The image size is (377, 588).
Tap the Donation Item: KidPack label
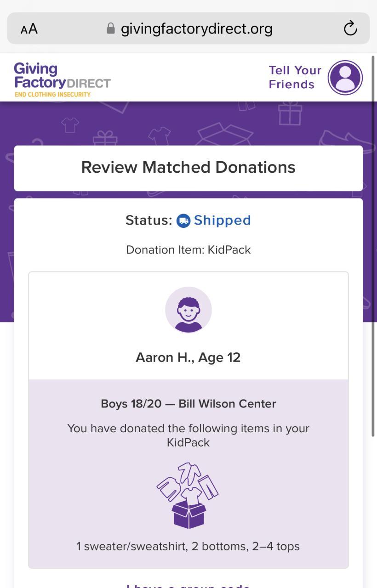(188, 250)
